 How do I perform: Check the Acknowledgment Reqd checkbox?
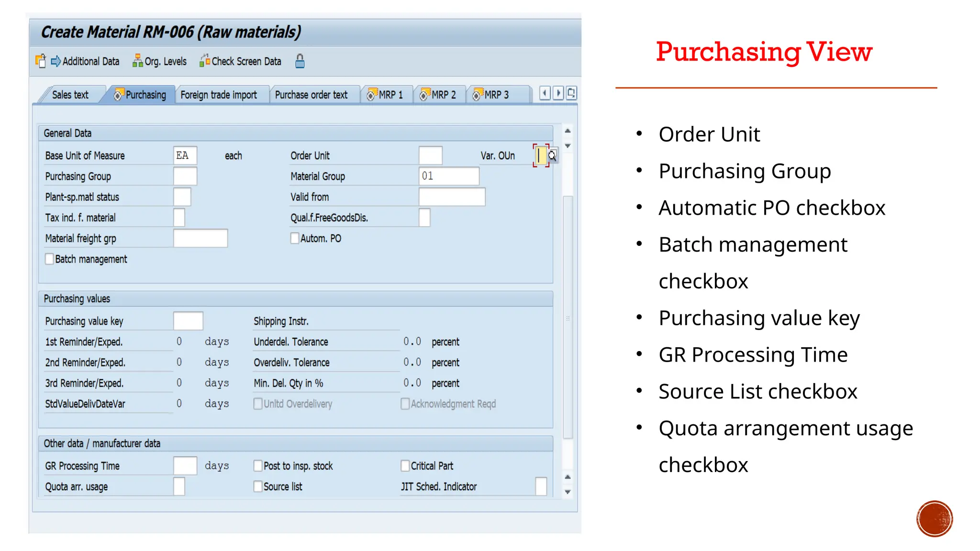(405, 404)
